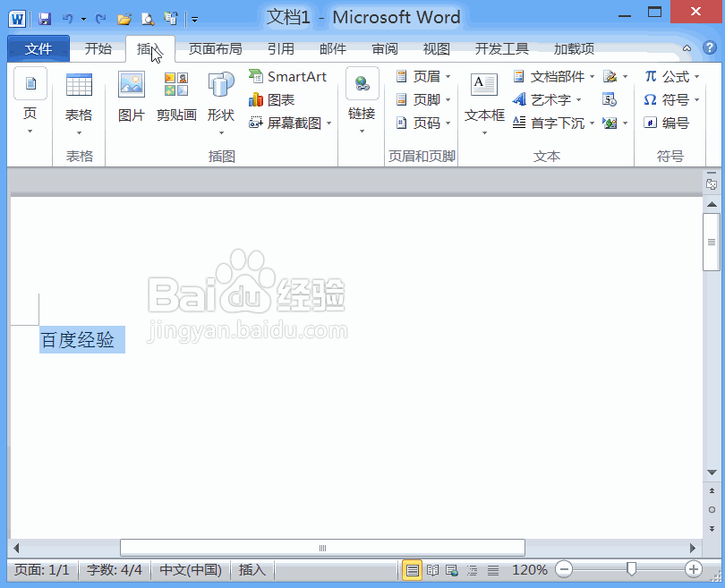The height and width of the screenshot is (588, 725).
Task: Click the word count 字数:4/4 button
Action: [114, 569]
